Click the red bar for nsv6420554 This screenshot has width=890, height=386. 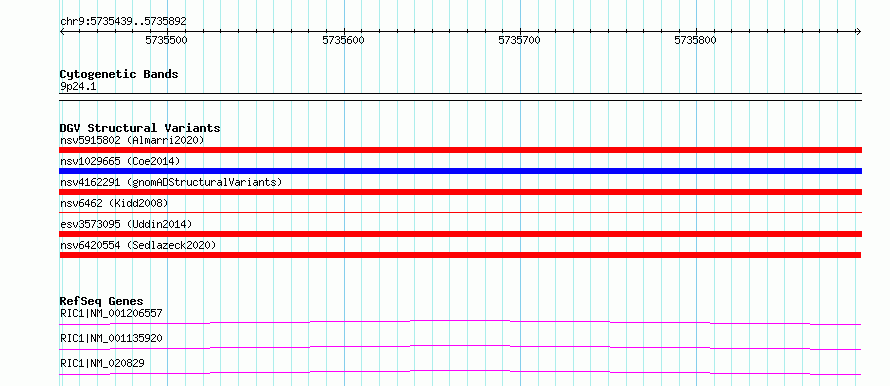[460, 255]
